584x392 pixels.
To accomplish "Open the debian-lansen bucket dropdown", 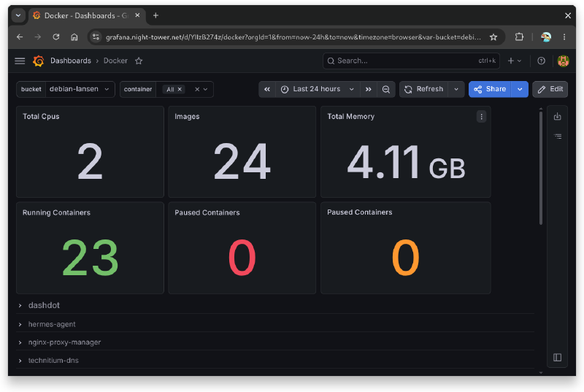I will pyautogui.click(x=80, y=89).
